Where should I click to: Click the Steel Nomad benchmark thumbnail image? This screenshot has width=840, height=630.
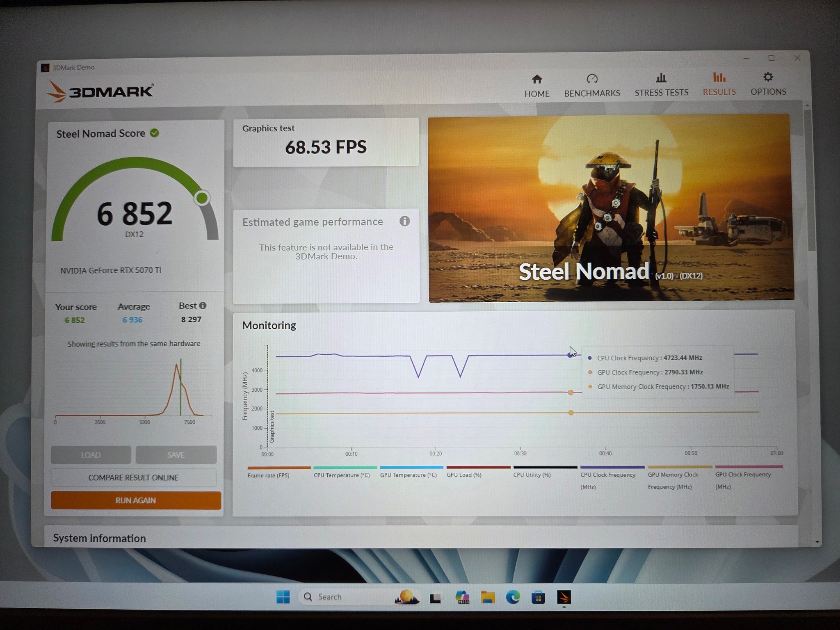[x=610, y=208]
